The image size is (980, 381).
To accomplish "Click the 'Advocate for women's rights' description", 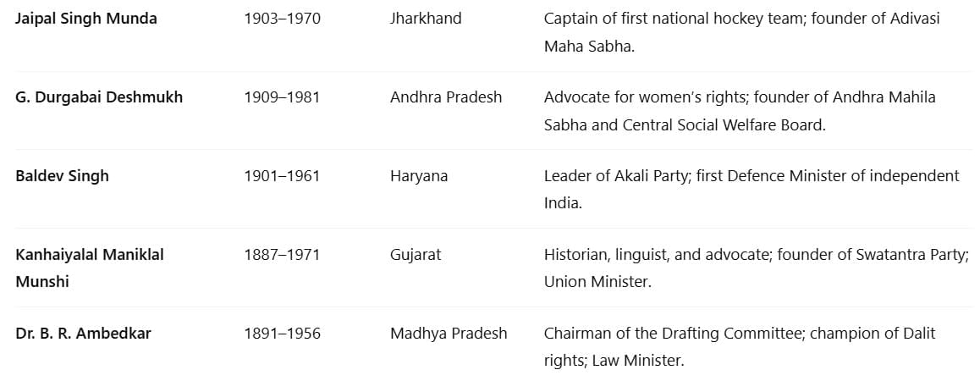I will click(x=740, y=112).
